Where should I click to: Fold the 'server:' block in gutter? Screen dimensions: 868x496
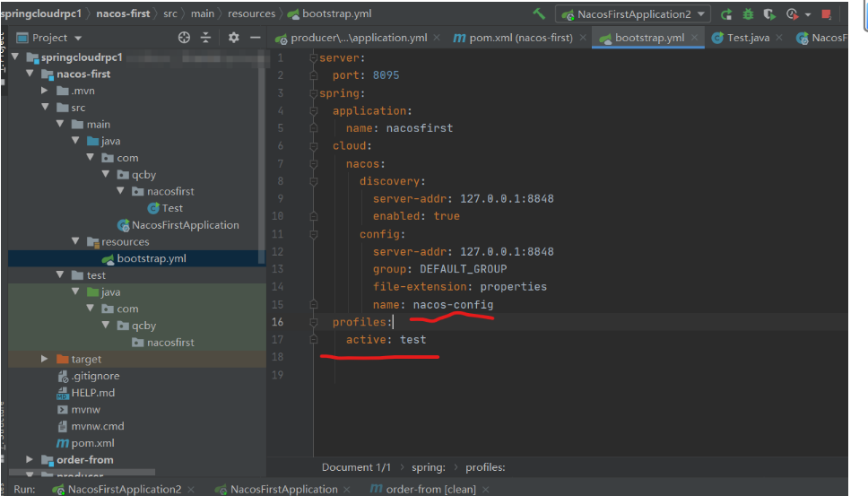coord(313,57)
